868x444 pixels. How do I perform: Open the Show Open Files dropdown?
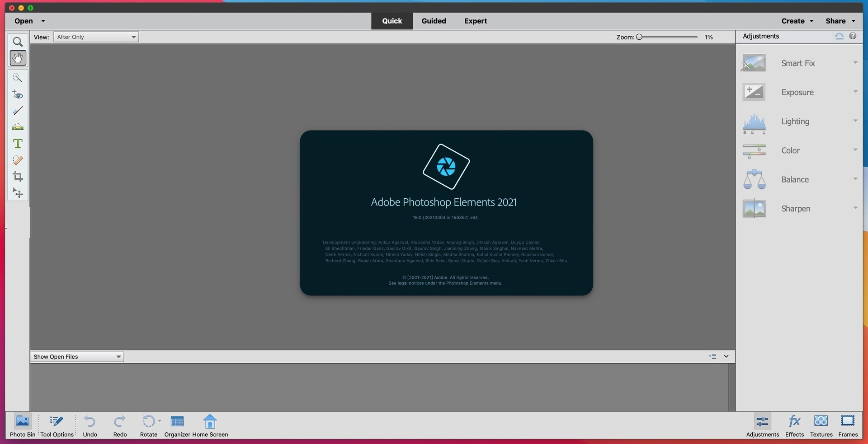pos(77,357)
